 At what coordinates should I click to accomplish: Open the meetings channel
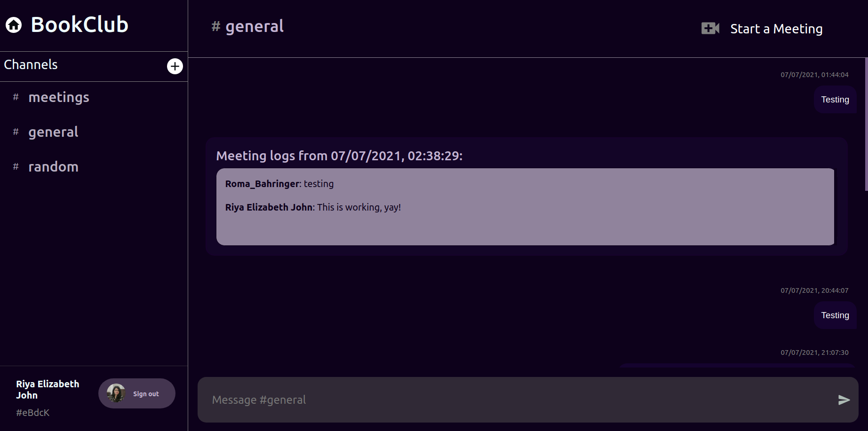point(59,97)
